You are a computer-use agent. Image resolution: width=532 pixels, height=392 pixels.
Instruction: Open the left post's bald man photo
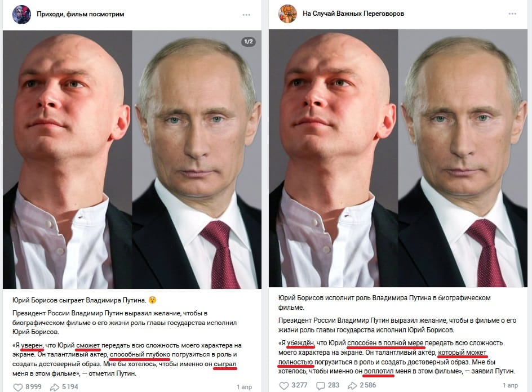[68, 159]
